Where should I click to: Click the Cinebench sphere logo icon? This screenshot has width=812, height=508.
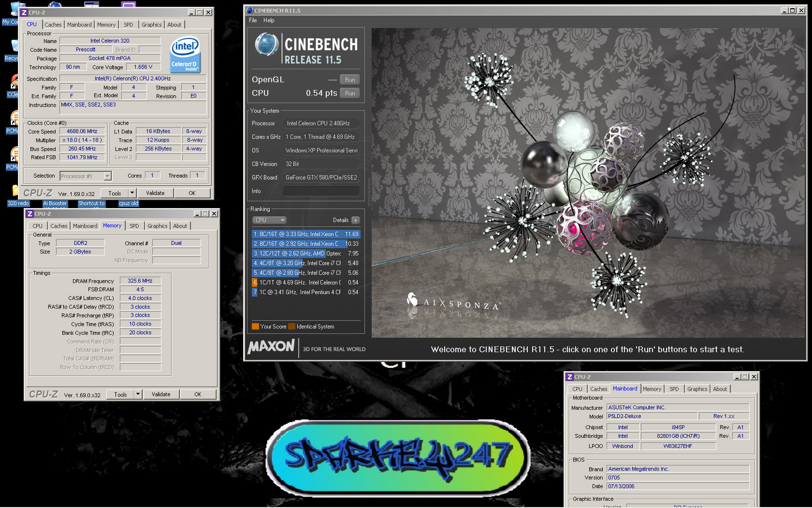click(266, 45)
